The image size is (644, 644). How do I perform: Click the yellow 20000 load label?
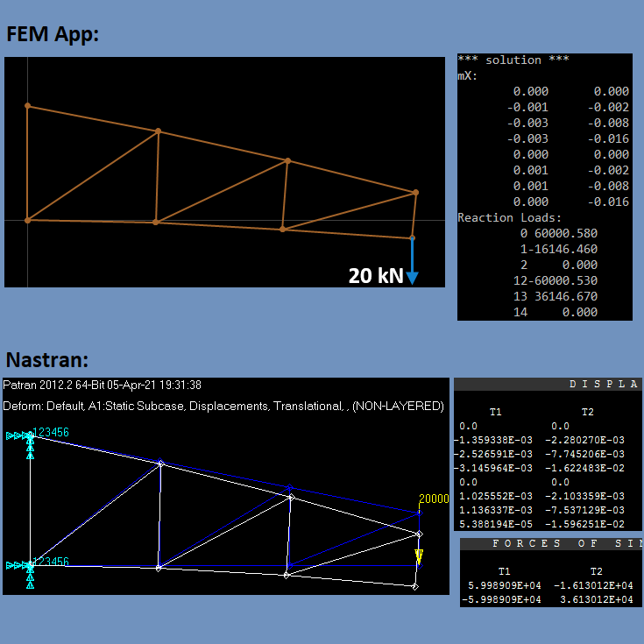pyautogui.click(x=434, y=499)
